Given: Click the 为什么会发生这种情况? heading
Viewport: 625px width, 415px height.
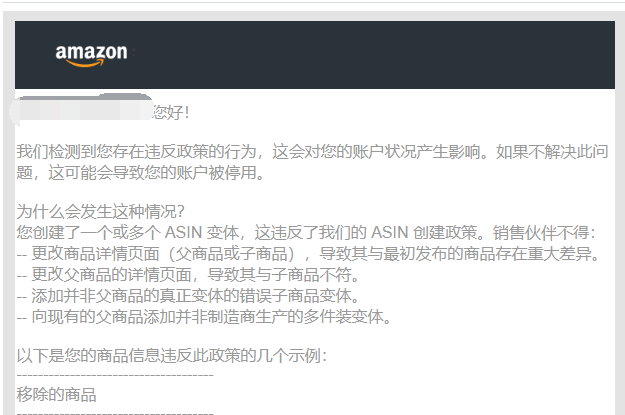Looking at the screenshot, I should (100, 212).
